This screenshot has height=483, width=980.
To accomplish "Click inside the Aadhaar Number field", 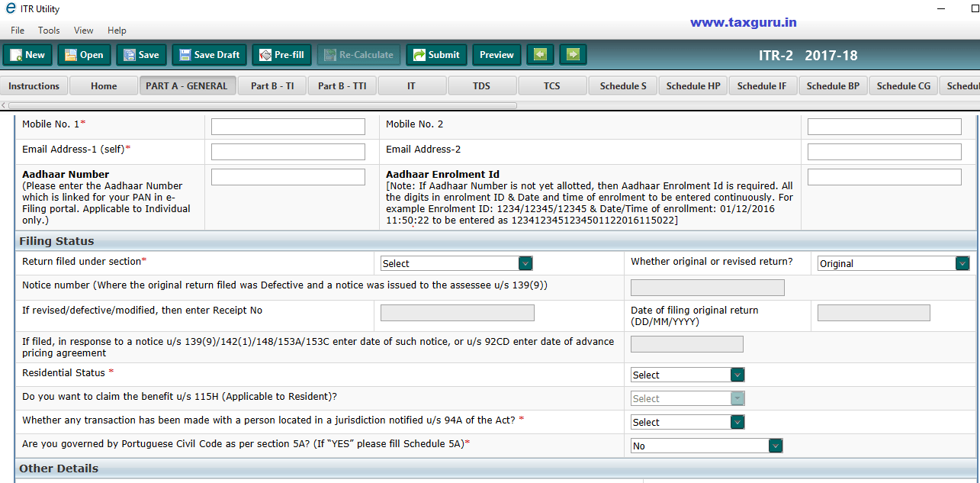I will click(x=288, y=176).
